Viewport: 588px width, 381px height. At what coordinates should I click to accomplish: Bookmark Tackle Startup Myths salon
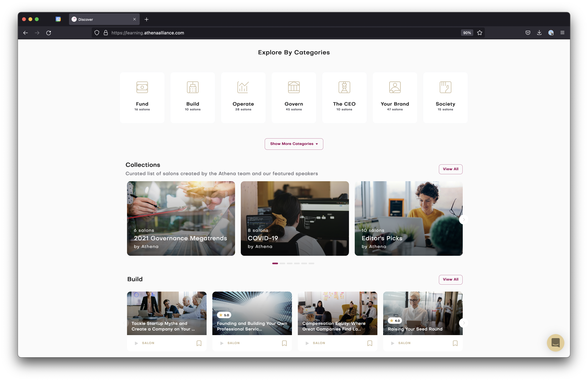tap(199, 343)
